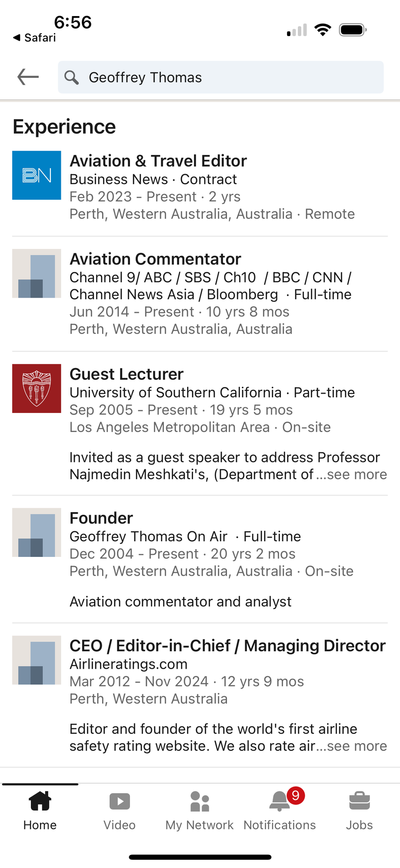This screenshot has height=868, width=400.
Task: Tap the My Network people icon
Action: point(200,801)
